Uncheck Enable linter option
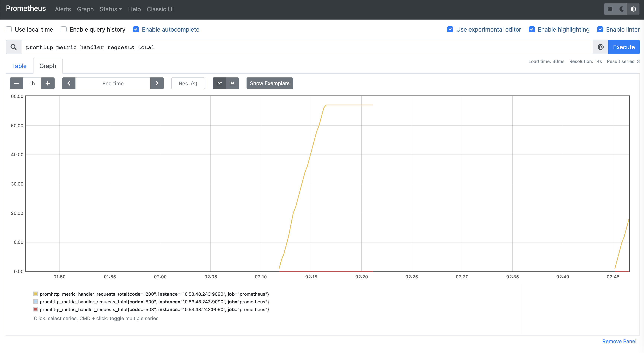The width and height of the screenshot is (644, 353). [600, 30]
